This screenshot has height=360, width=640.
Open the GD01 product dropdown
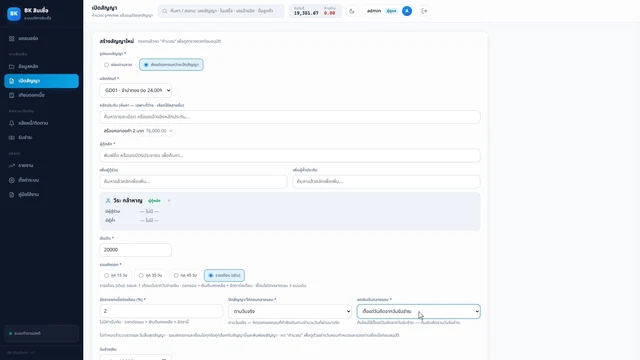point(136,90)
